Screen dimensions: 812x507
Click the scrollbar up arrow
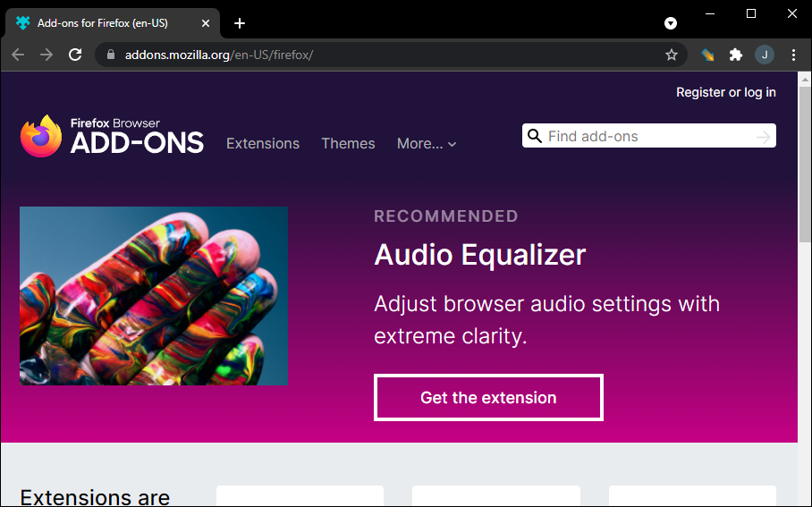point(805,80)
